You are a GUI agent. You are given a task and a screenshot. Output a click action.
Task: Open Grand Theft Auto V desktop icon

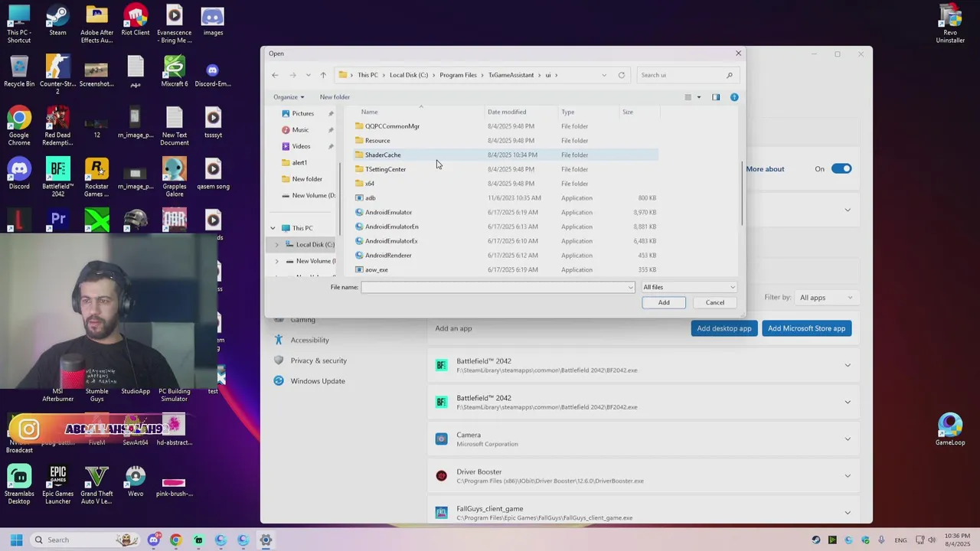[96, 485]
